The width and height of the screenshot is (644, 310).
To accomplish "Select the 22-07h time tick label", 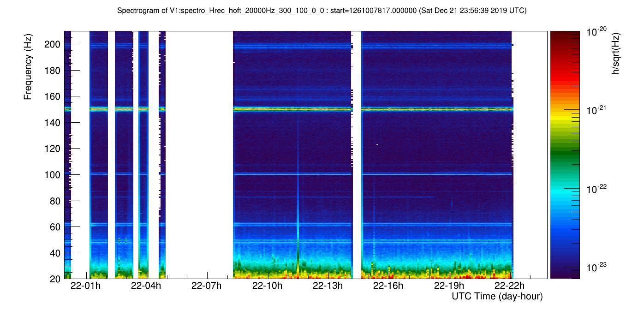I will (x=206, y=286).
